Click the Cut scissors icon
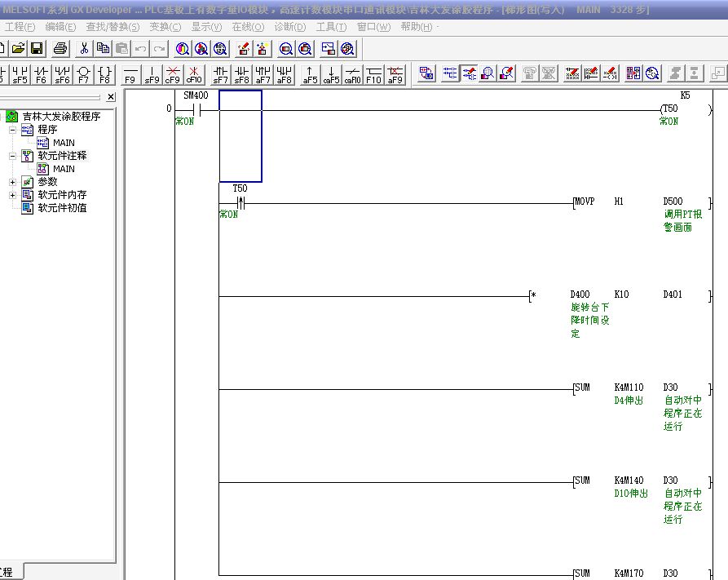Viewport: 728px width, 580px height. tap(83, 49)
